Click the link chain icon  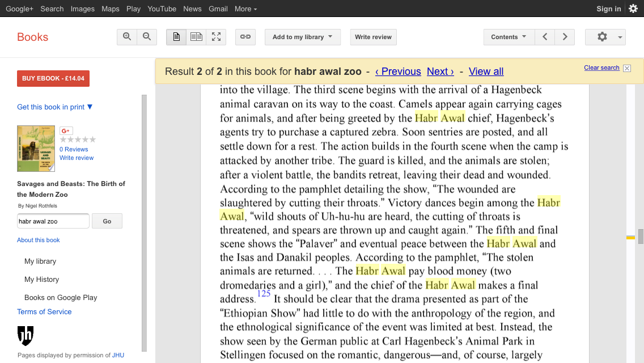pos(245,37)
